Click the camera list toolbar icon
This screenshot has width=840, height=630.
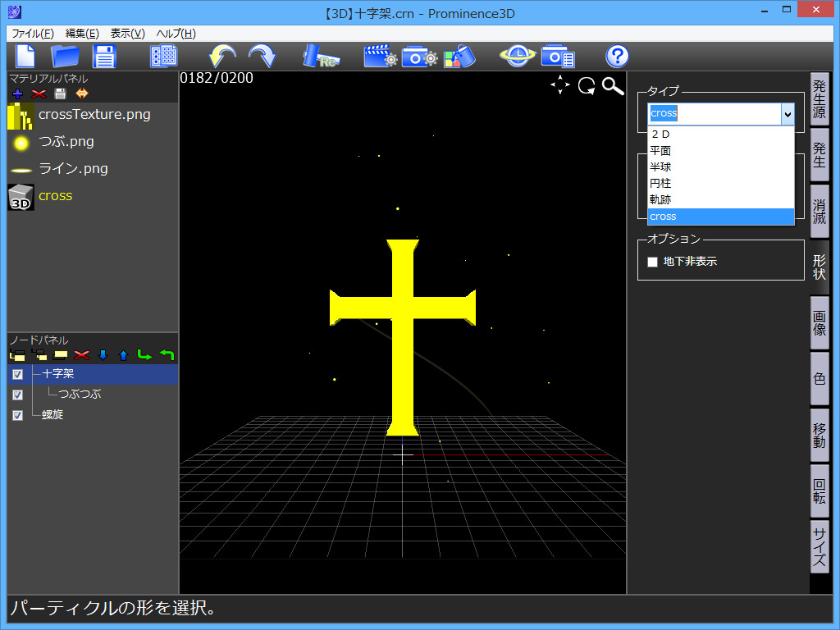point(558,57)
